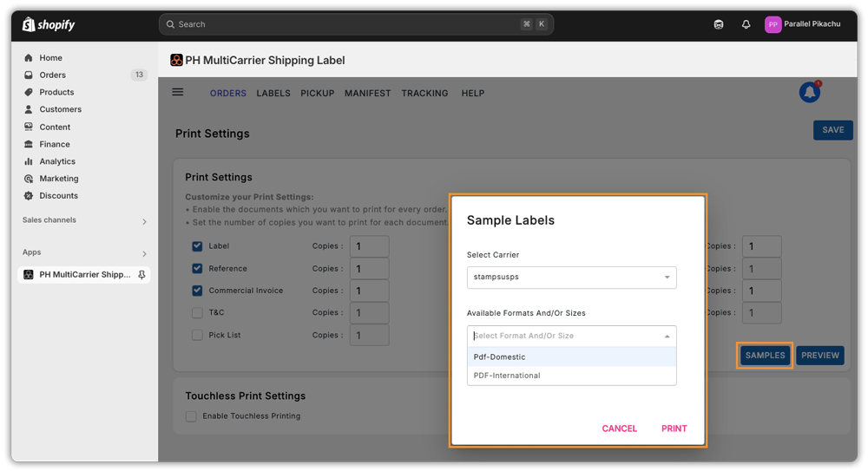Select the Customers person icon
This screenshot has height=471, width=868.
coord(29,109)
